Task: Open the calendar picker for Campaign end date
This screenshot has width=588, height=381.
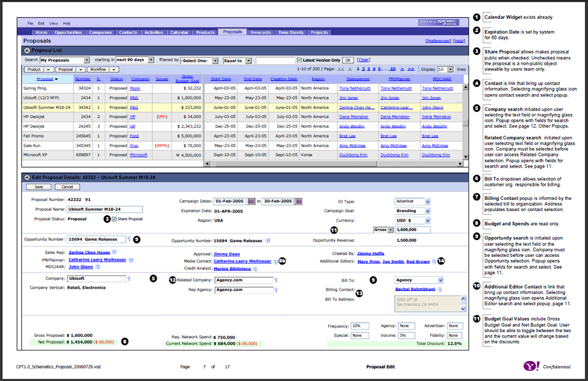Action: [298, 202]
